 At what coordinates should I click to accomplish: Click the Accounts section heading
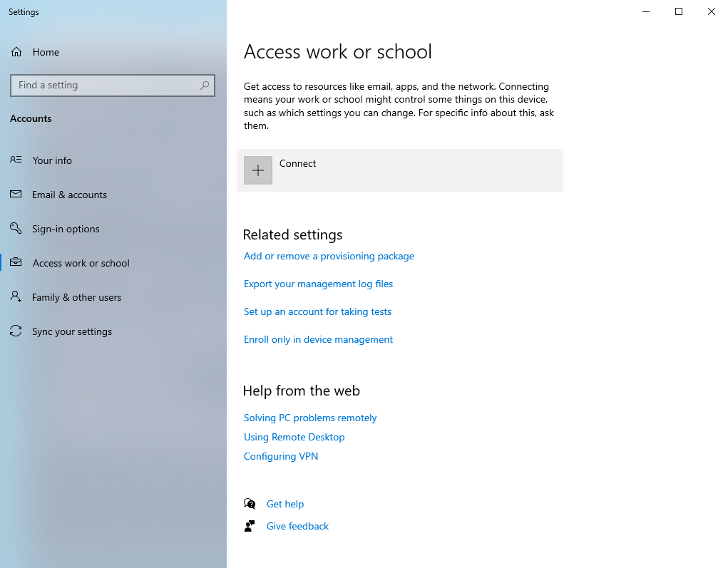click(31, 118)
